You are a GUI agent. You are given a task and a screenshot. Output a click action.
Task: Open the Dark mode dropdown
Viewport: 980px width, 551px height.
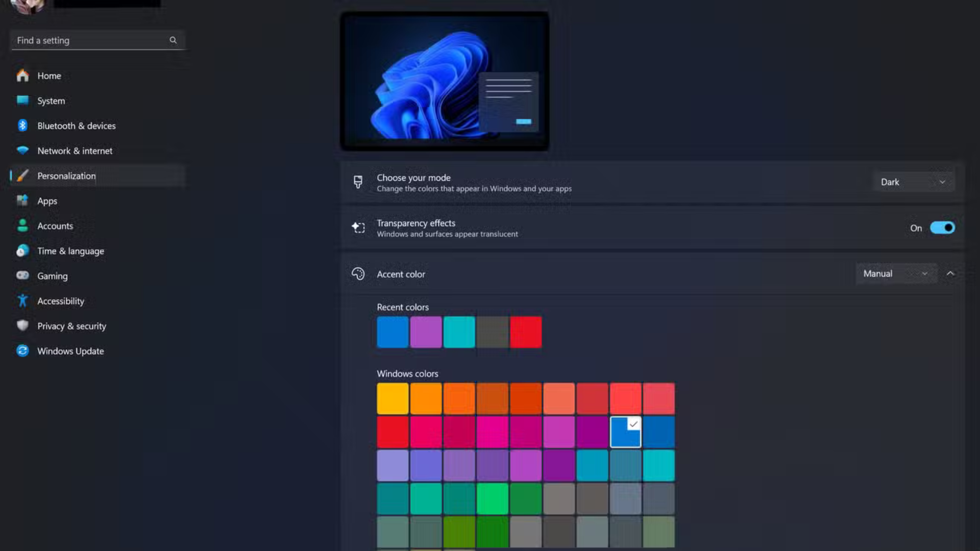(x=913, y=182)
